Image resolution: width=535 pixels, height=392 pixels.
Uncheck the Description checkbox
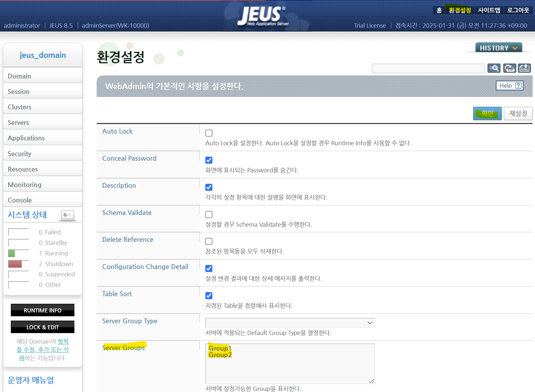click(x=209, y=187)
